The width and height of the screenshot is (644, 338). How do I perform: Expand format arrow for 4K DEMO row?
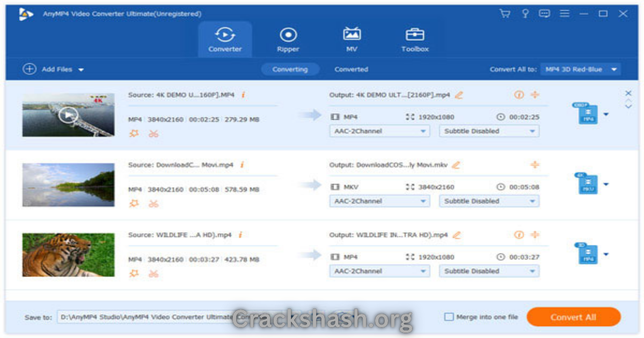click(x=606, y=114)
